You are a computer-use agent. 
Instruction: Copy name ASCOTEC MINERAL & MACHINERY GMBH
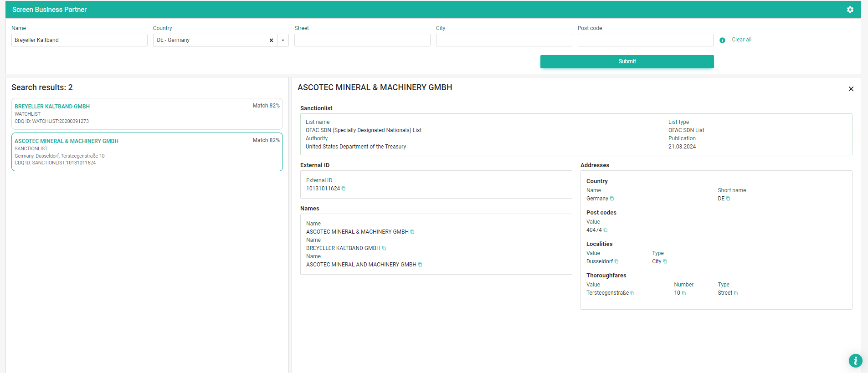coord(412,232)
